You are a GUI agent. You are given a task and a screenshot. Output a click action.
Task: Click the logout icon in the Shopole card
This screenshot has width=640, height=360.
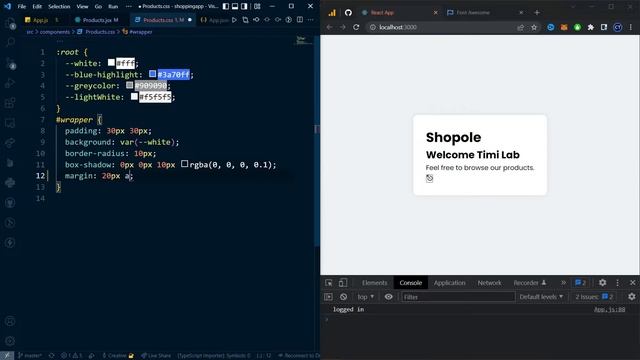click(x=429, y=178)
